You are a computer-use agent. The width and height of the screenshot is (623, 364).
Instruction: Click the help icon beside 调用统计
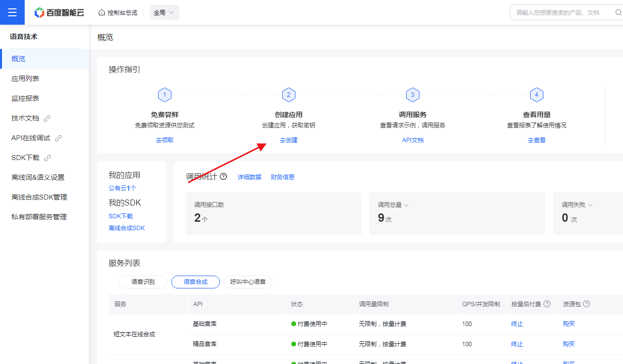(x=223, y=176)
